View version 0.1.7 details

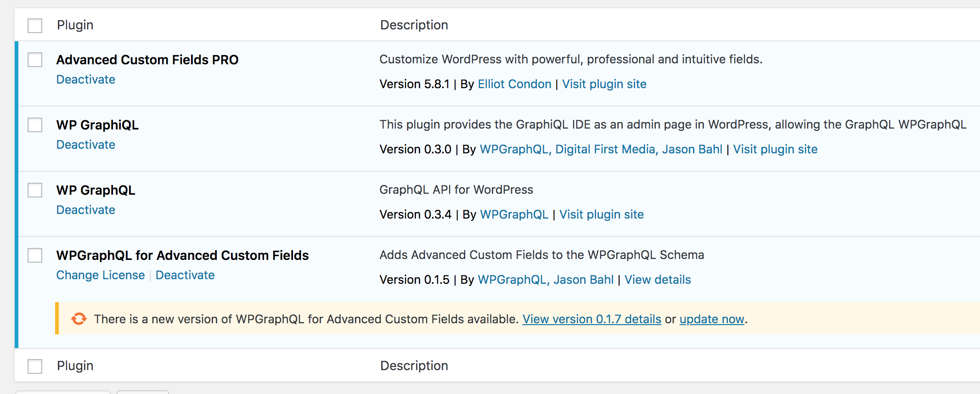pos(591,319)
